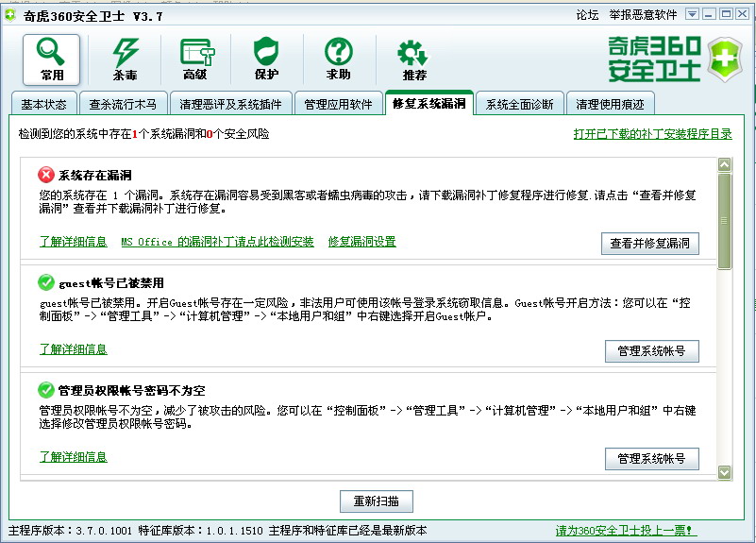Click MS Office 的漏洞补丁请点此检测安装 link
This screenshot has height=543, width=756.
[217, 242]
